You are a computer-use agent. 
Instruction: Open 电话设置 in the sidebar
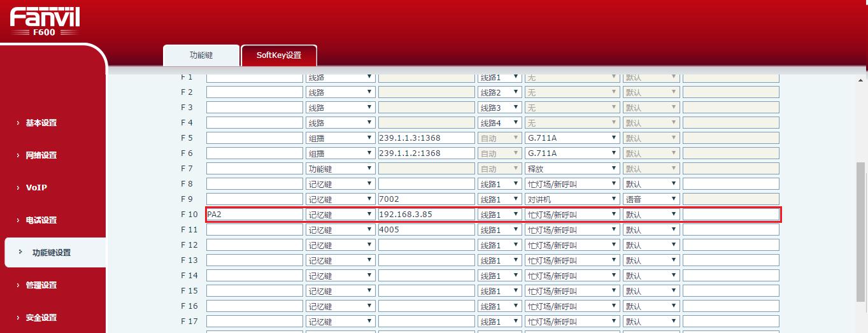pyautogui.click(x=41, y=220)
